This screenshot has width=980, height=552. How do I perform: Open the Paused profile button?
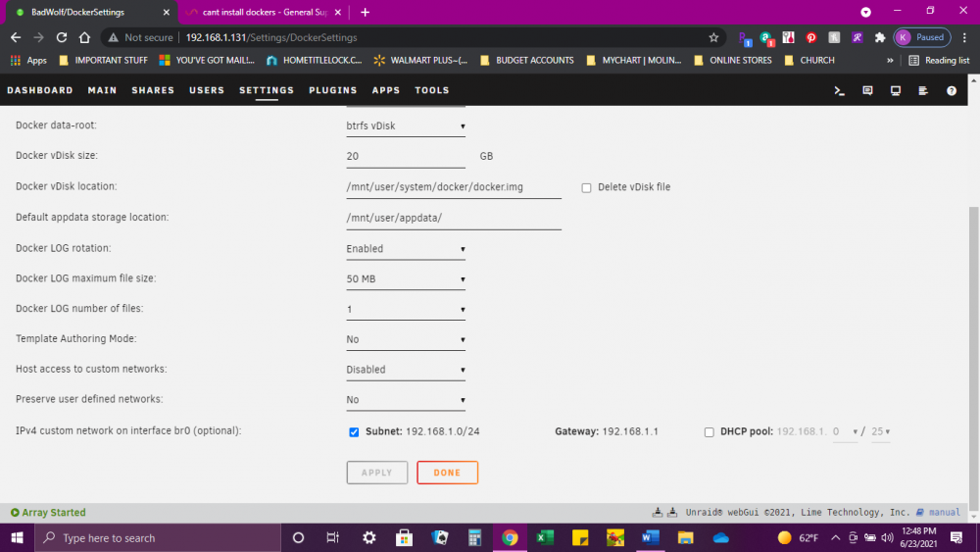pyautogui.click(x=922, y=37)
